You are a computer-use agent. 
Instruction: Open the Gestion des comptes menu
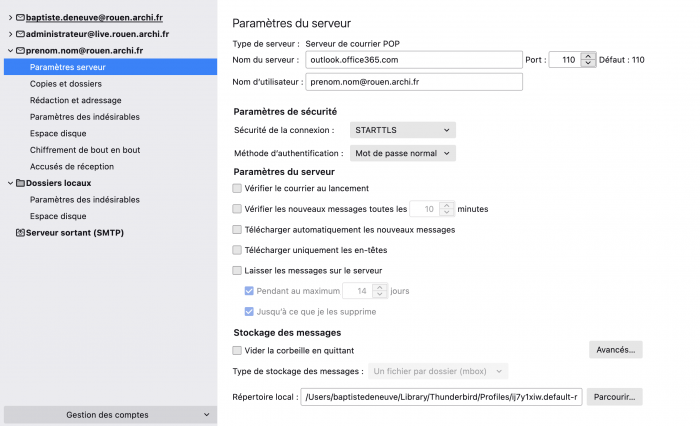pos(110,415)
